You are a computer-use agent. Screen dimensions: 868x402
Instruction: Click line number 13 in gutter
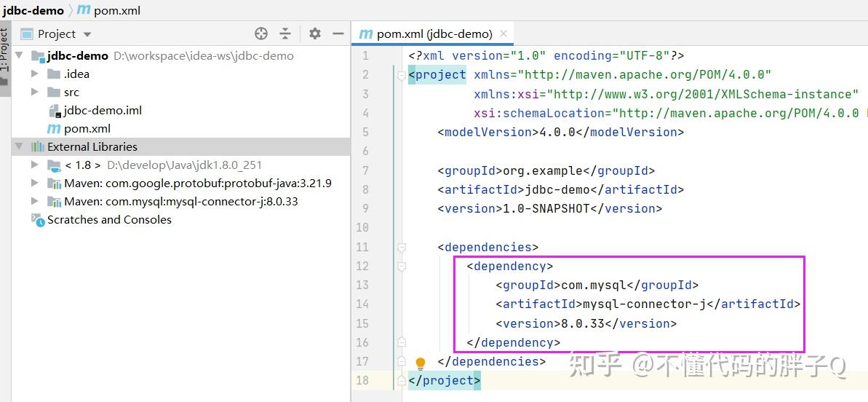tap(362, 285)
